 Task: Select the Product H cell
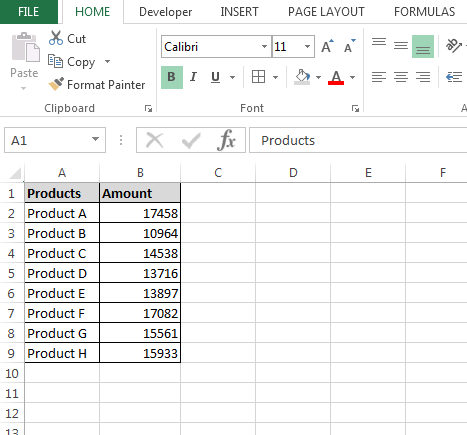[x=62, y=353]
